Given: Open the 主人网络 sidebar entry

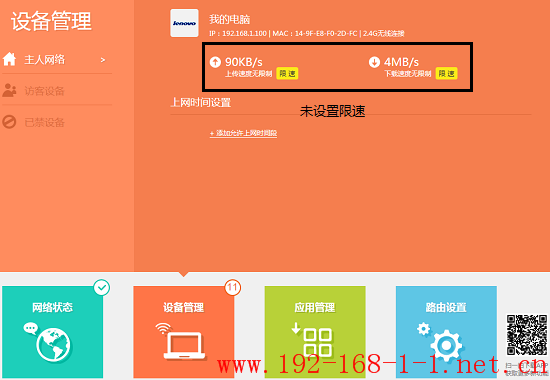Looking at the screenshot, I should click(x=57, y=60).
